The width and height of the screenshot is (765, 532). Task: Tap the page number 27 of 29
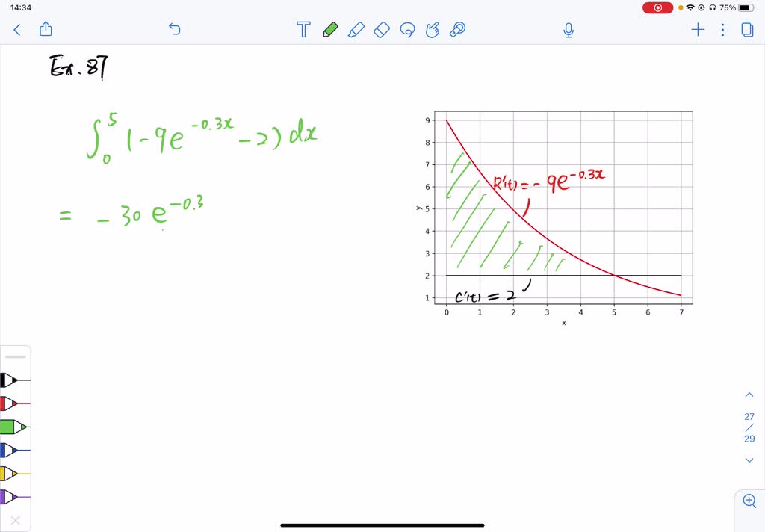click(x=749, y=427)
